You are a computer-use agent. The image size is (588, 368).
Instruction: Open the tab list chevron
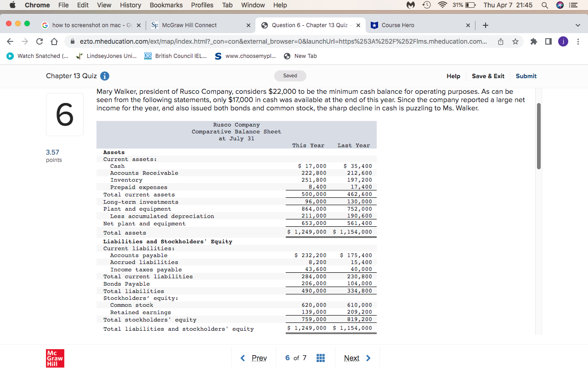coord(578,25)
